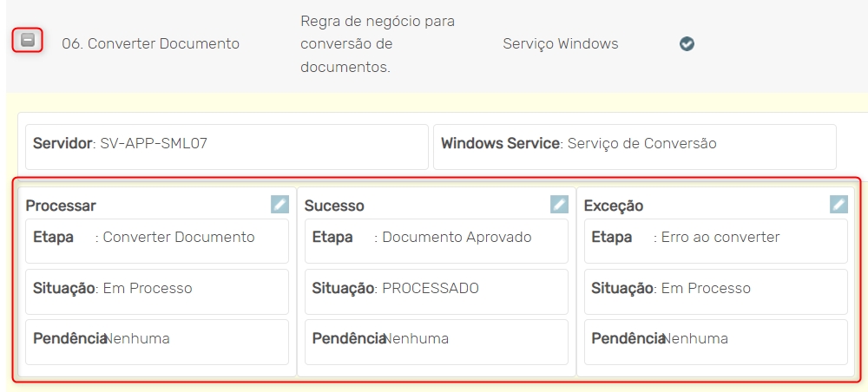Image resolution: width=868 pixels, height=392 pixels.
Task: Click the Situação PROCESSADO field
Action: click(437, 291)
